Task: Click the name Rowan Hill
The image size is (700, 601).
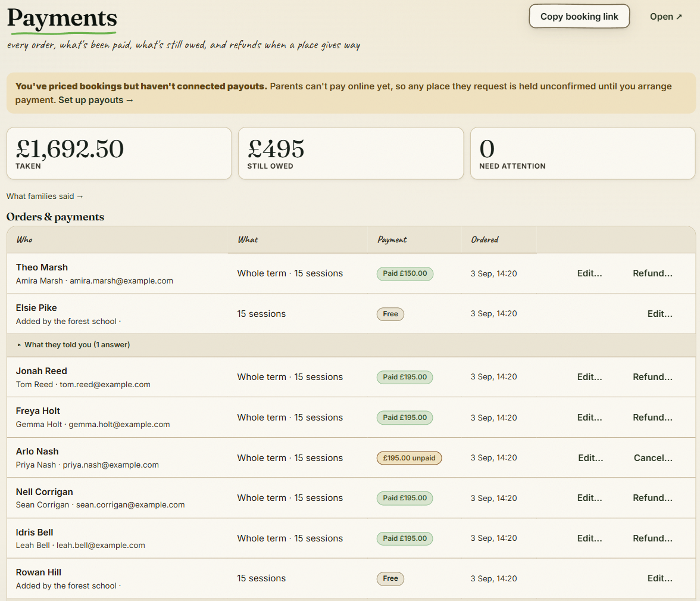Action: coord(38,572)
